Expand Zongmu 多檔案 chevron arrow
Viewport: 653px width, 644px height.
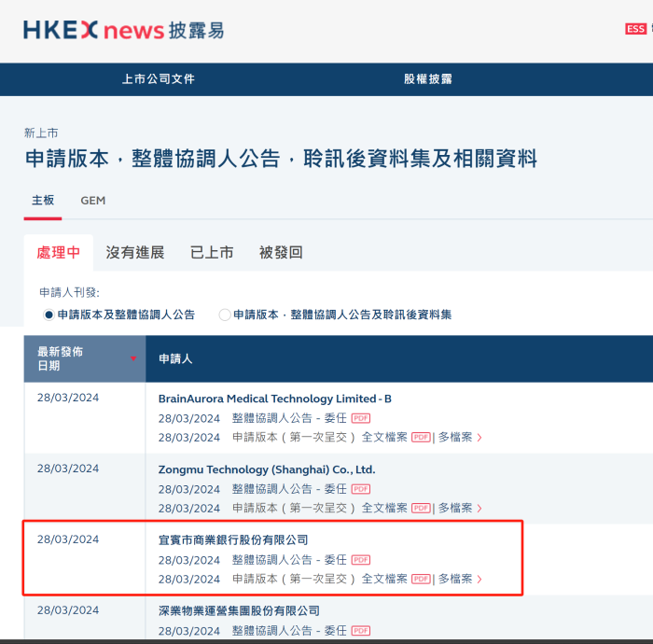pos(479,509)
